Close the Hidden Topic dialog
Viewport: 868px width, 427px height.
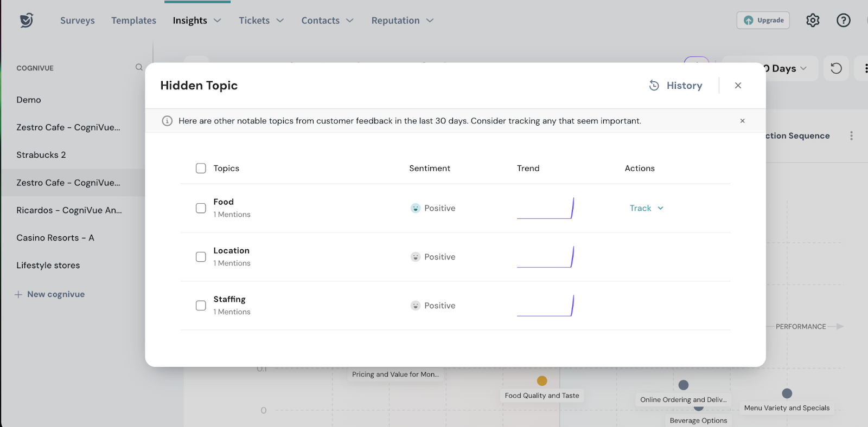[738, 86]
